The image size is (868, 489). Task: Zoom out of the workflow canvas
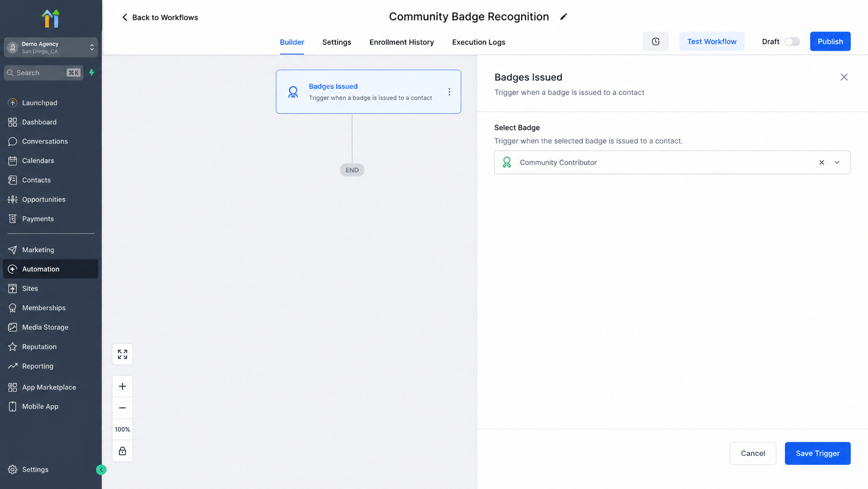tap(123, 408)
